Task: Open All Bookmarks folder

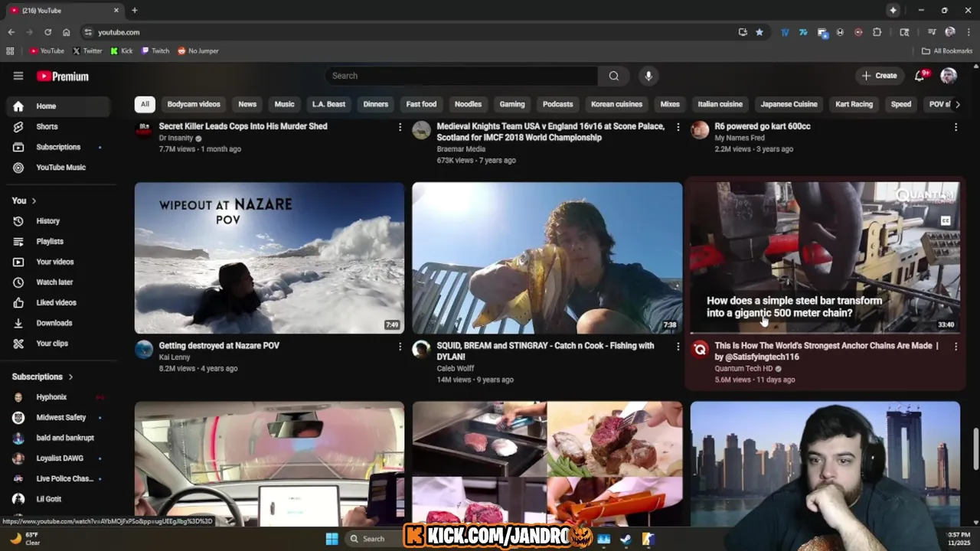Action: coord(947,51)
